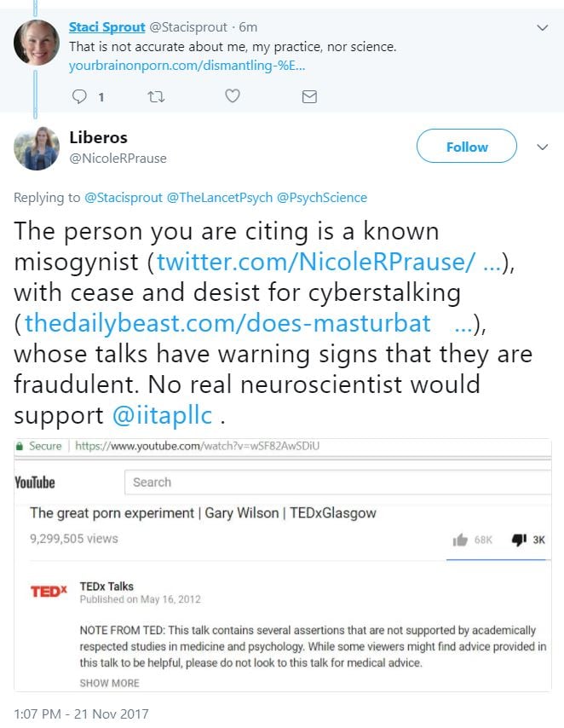The width and height of the screenshot is (564, 728).
Task: Click the reply icon on Staci's tweet
Action: [80, 96]
